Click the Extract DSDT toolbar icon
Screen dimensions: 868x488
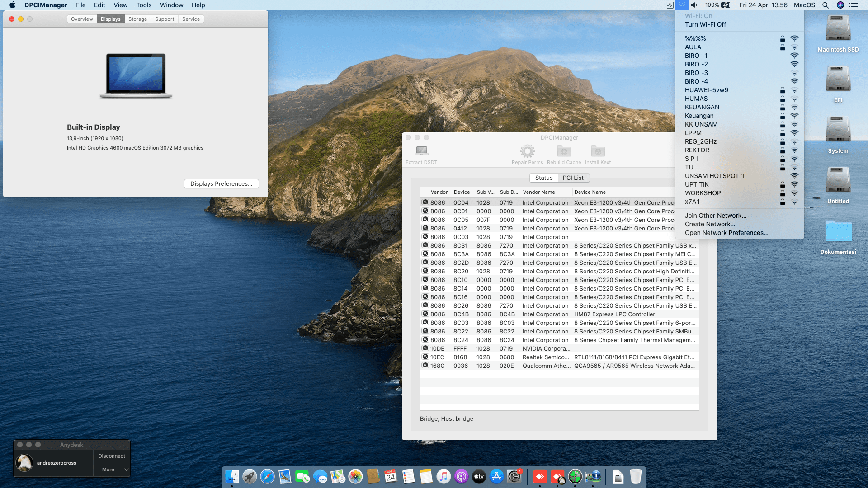421,151
